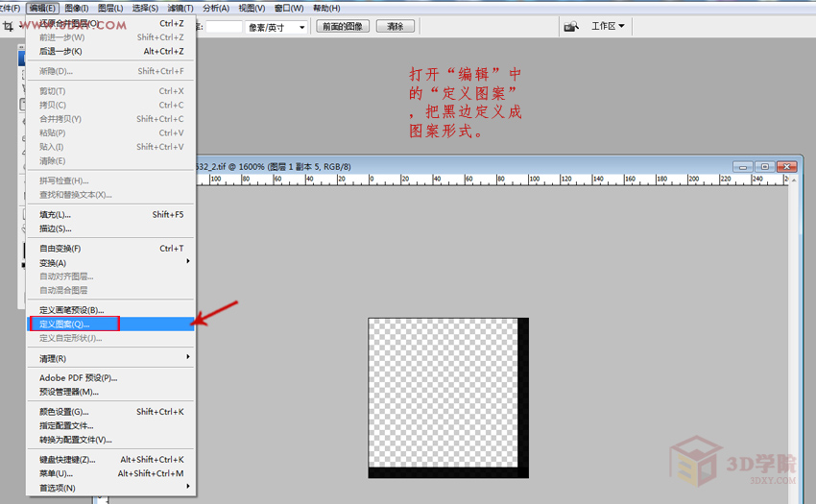
Task: Click the document window title bar text
Action: pyautogui.click(x=274, y=167)
